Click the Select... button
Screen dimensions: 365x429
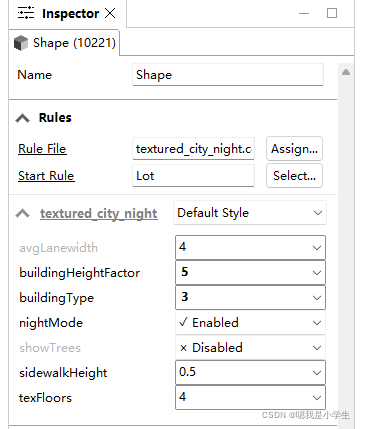click(294, 176)
